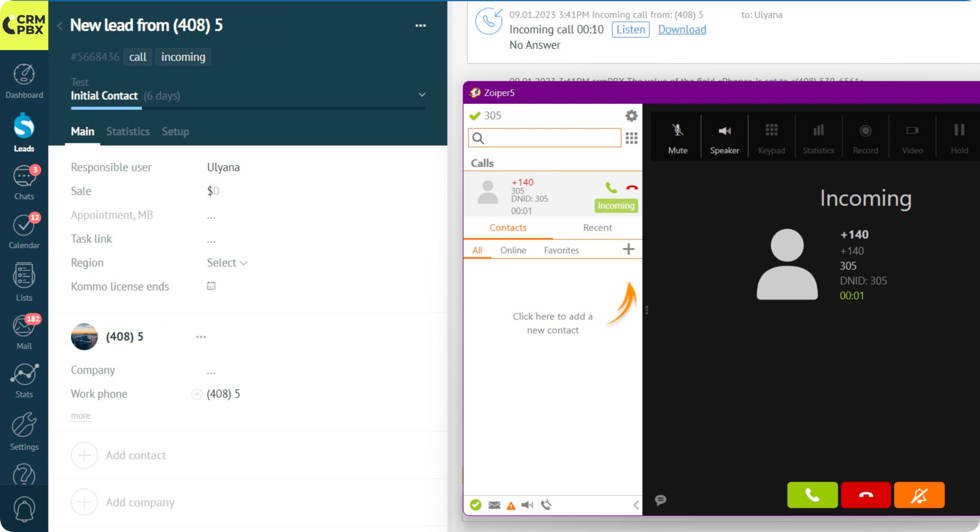The height and width of the screenshot is (532, 980).
Task: Toggle Mute in the Zoiper call toolbar
Action: coord(677,138)
